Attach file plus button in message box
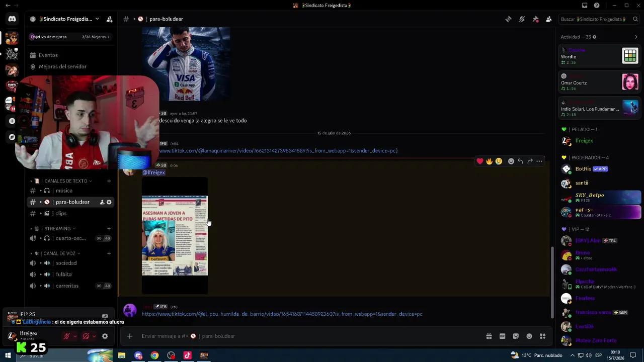Screen dimensions: 644x362 point(130,336)
